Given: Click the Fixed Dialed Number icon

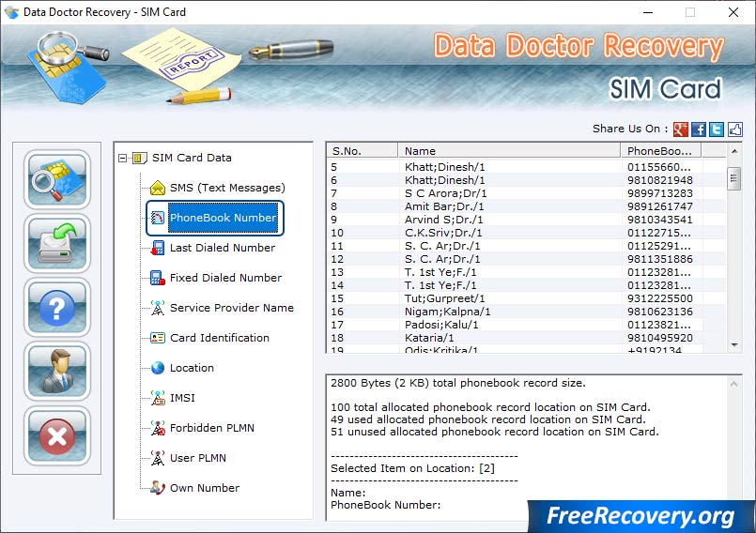Looking at the screenshot, I should [158, 278].
